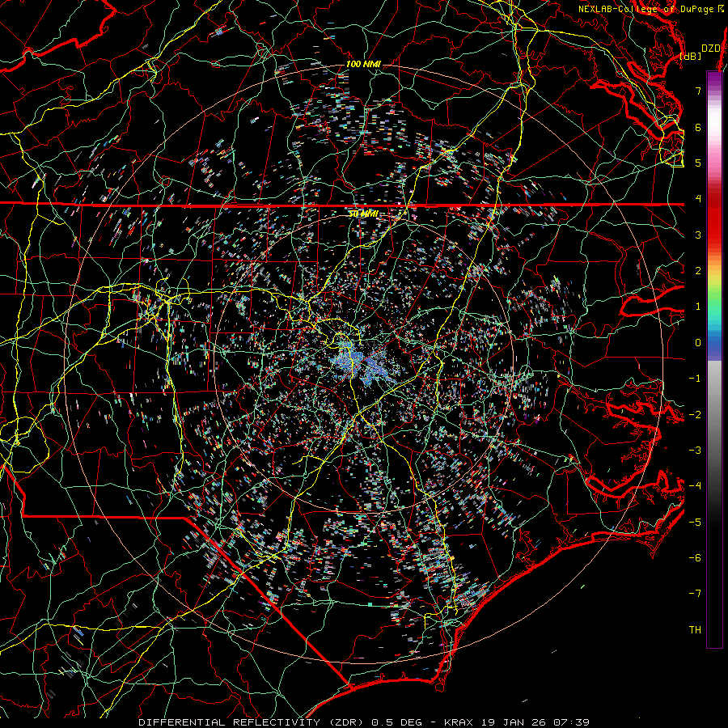Click the TH label on the colorbar
The image size is (728, 728).
pyautogui.click(x=695, y=630)
